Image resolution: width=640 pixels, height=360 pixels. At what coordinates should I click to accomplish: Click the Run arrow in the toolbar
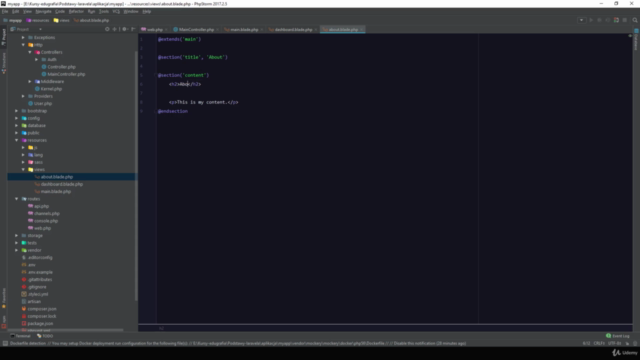click(591, 20)
